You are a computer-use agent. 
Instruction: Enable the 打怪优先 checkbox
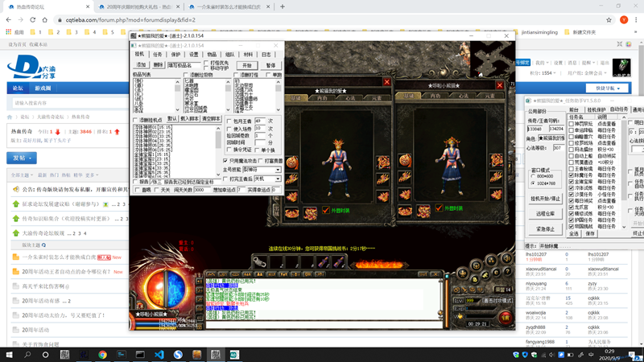[x=206, y=64]
